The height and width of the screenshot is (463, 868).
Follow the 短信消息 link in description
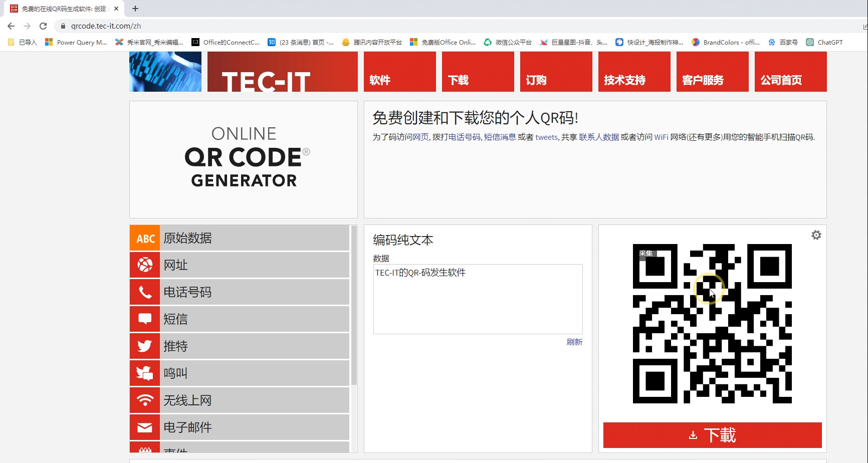click(x=500, y=137)
